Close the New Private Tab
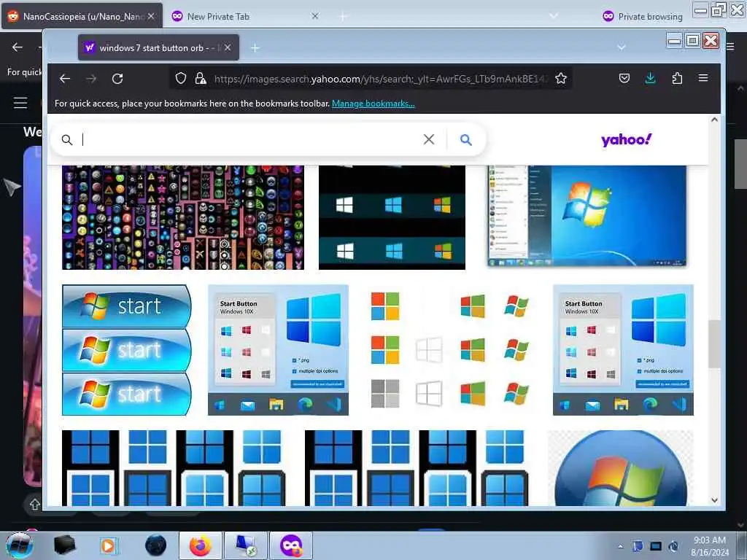 point(315,16)
